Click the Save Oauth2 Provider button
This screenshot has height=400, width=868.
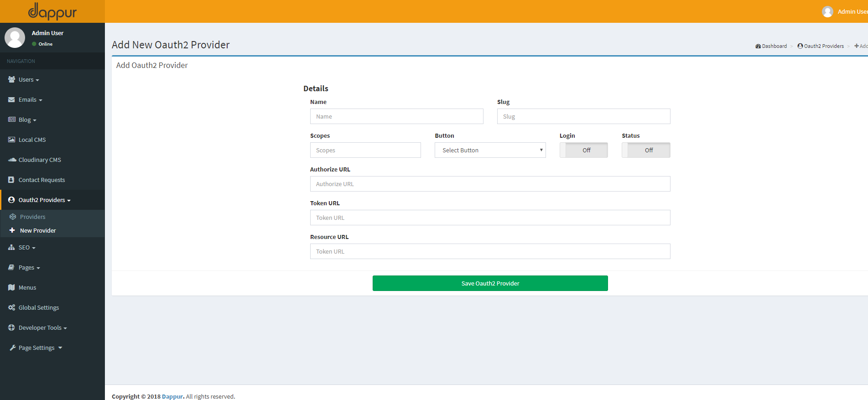click(x=490, y=283)
